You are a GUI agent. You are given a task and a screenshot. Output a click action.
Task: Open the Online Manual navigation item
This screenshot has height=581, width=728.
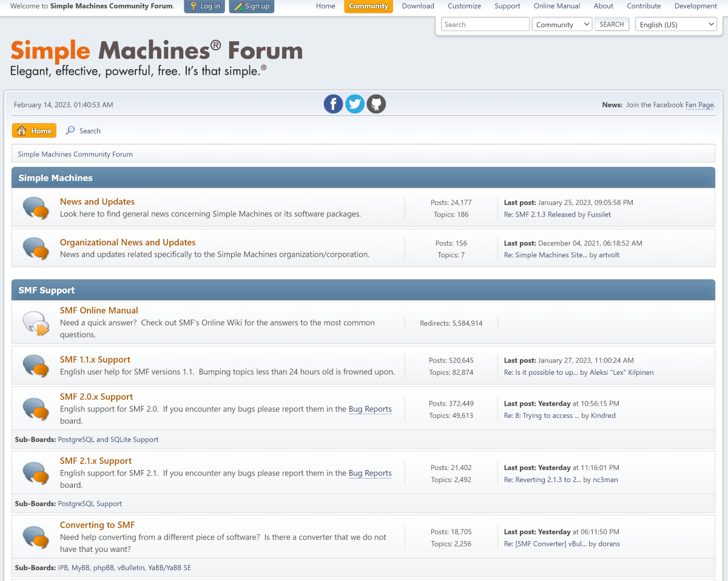557,6
